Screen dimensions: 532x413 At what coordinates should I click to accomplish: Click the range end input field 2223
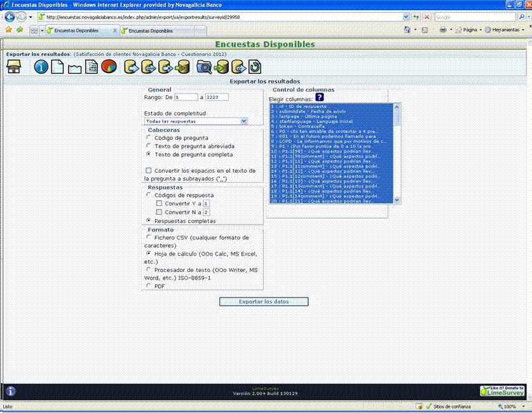point(216,97)
